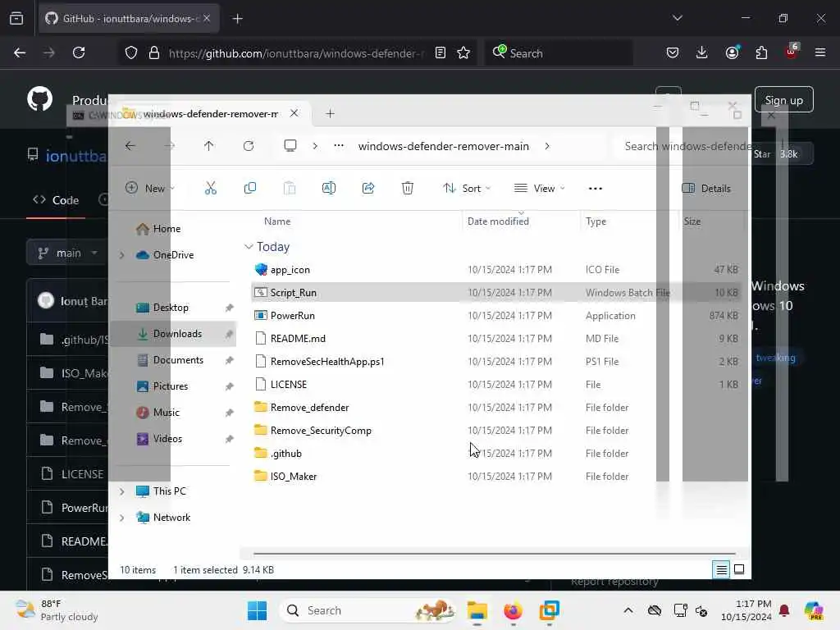Image resolution: width=840 pixels, height=630 pixels.
Task: Show hidden system tray icons
Action: 628,610
